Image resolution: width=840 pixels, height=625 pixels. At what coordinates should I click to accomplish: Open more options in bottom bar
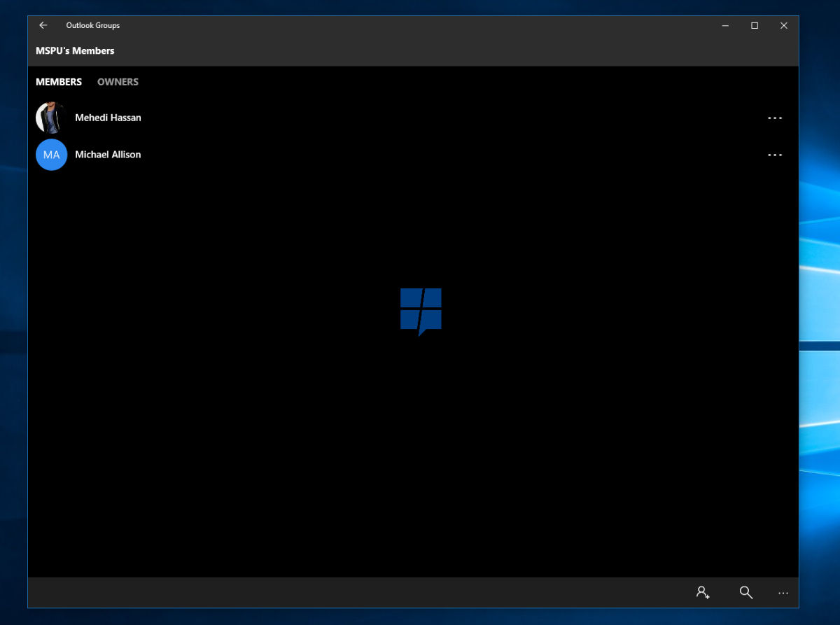(783, 593)
